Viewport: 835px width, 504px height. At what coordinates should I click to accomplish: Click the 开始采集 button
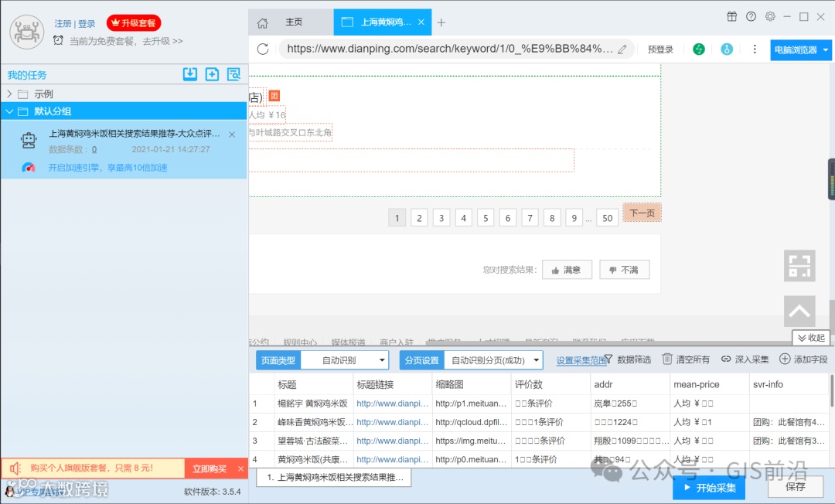click(x=709, y=488)
